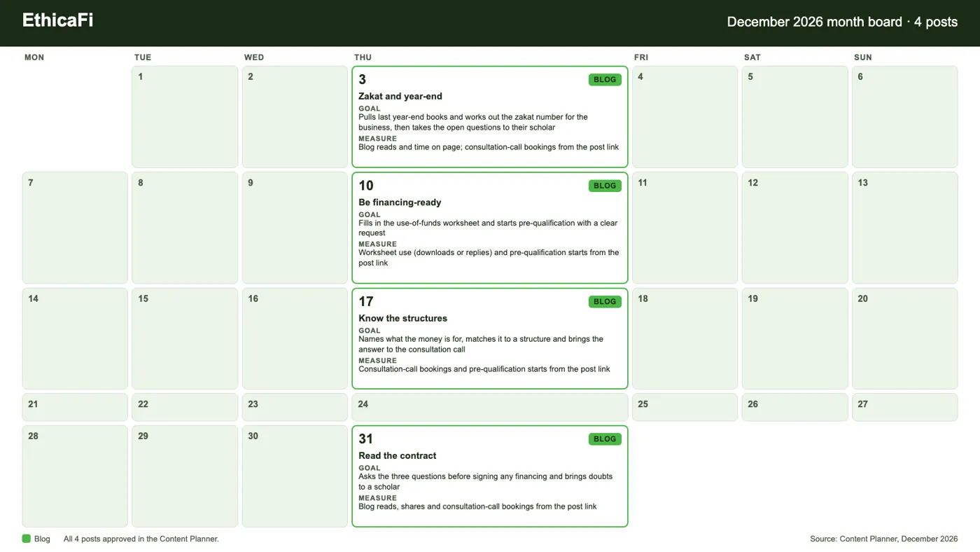Click the EthicaFi logo title
The image size is (980, 552).
(57, 20)
